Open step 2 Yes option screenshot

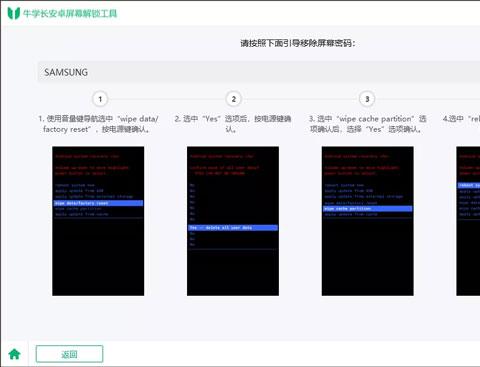click(233, 221)
